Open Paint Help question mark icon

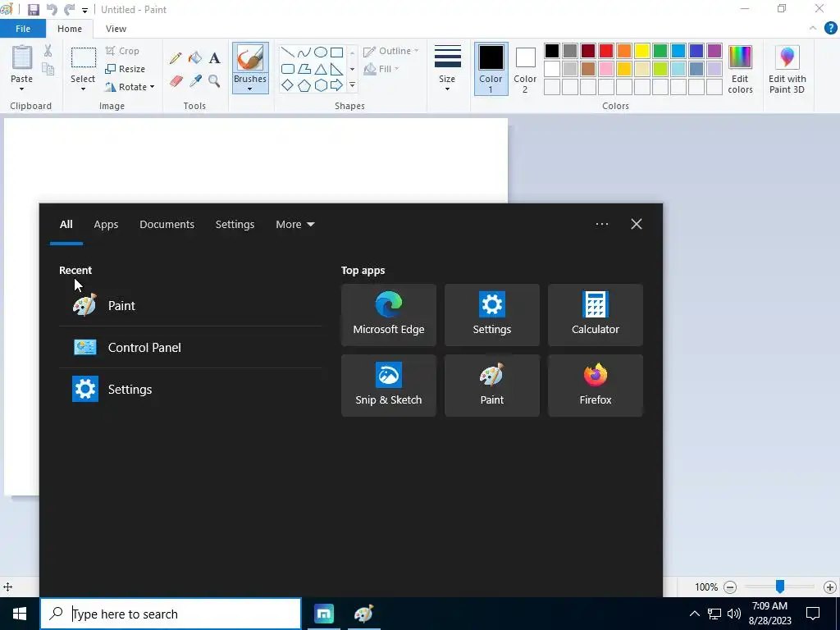(x=831, y=29)
